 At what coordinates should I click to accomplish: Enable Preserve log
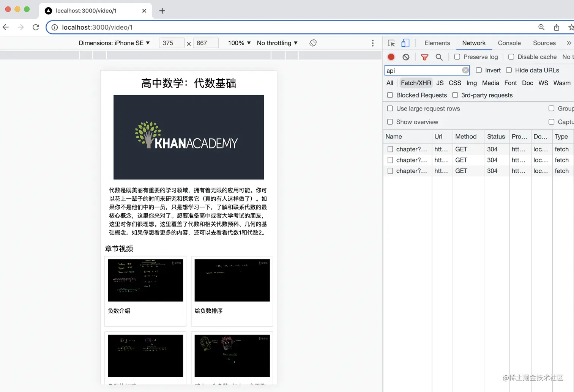(x=457, y=57)
